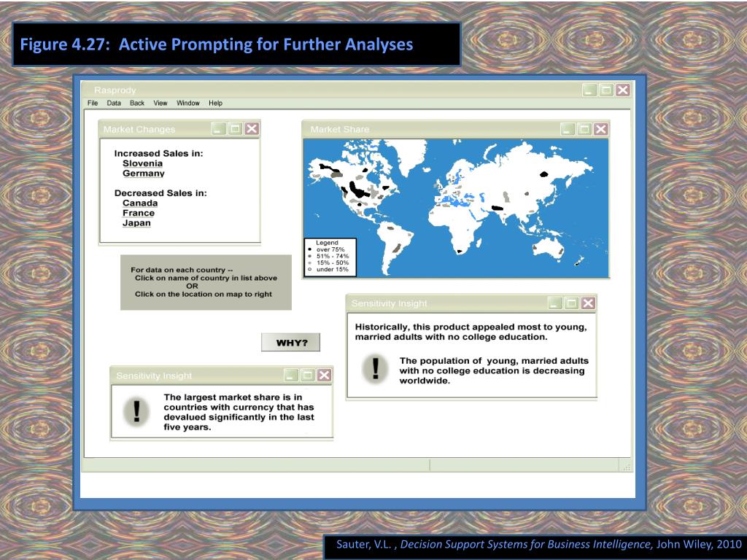Image resolution: width=747 pixels, height=560 pixels.
Task: Close the Market Share window
Action: pos(601,129)
